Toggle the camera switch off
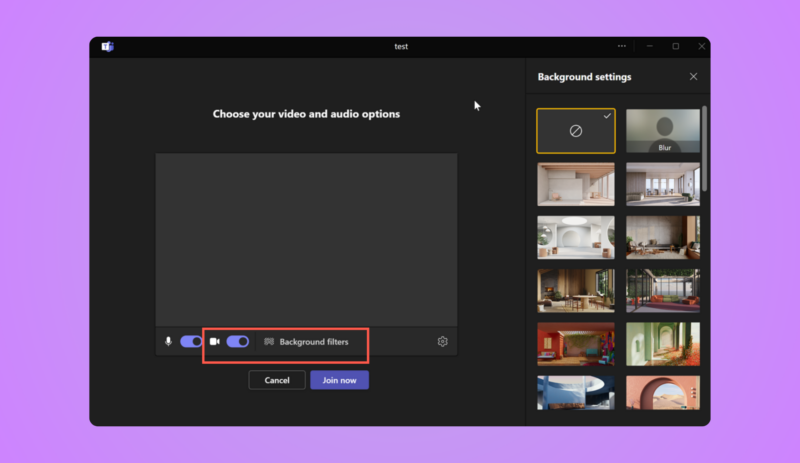800x463 pixels. click(238, 342)
